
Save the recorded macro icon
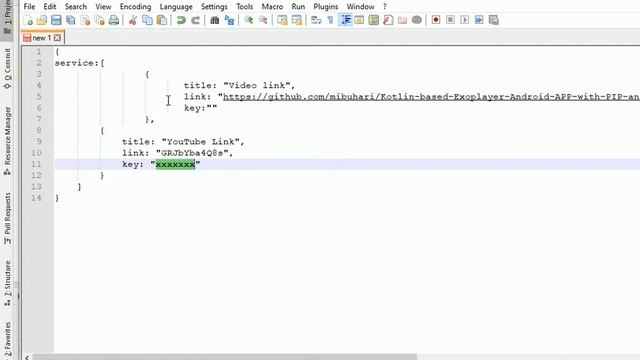click(x=493, y=20)
